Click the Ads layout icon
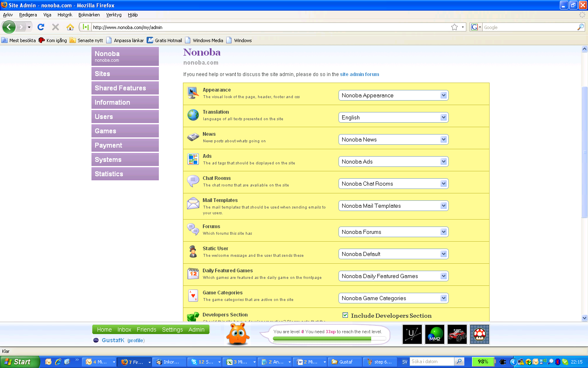The height and width of the screenshot is (368, 588). pyautogui.click(x=193, y=159)
